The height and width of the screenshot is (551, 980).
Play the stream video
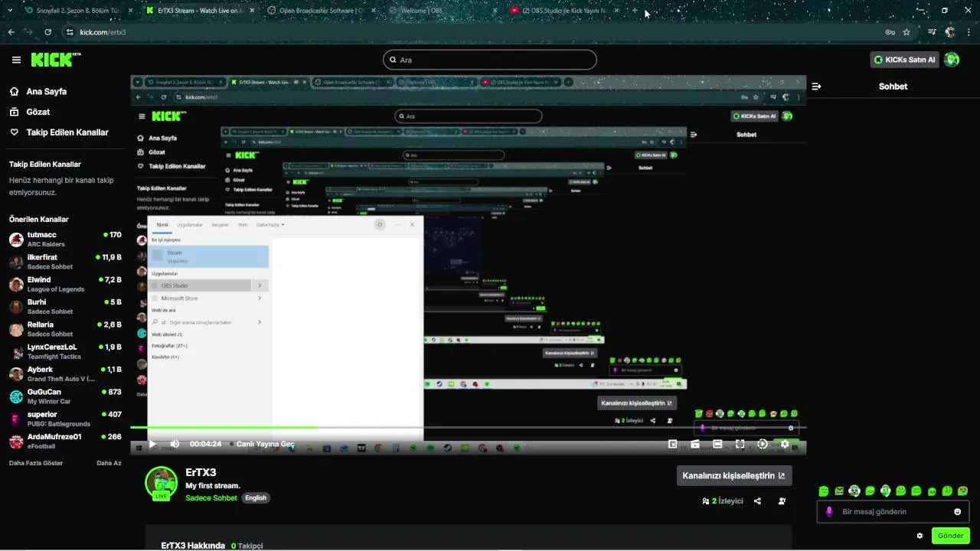tap(152, 444)
